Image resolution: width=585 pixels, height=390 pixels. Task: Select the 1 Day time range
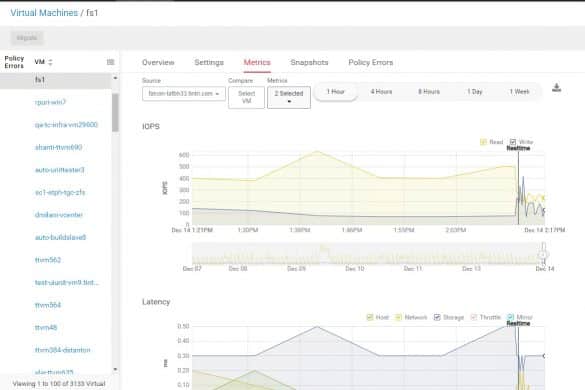[475, 92]
